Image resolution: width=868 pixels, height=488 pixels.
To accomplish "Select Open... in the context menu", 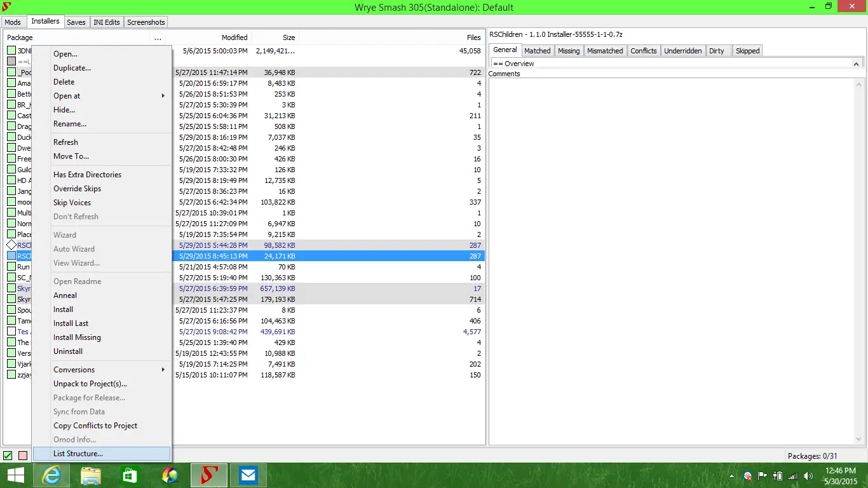I will coord(102,54).
